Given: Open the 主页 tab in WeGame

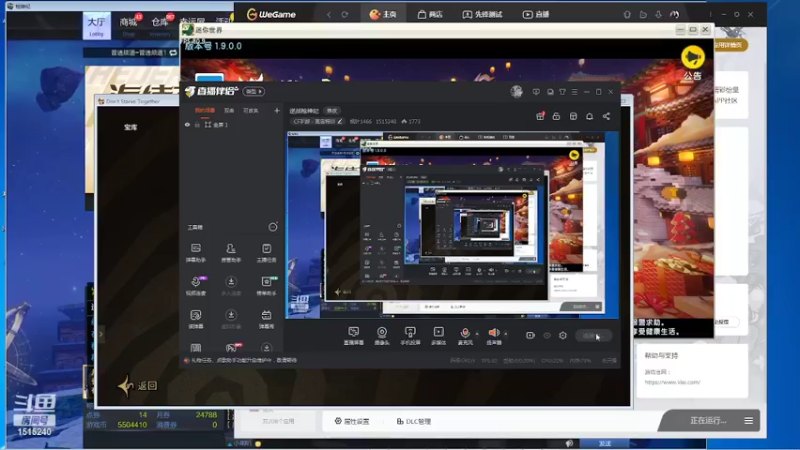Looking at the screenshot, I should click(383, 14).
